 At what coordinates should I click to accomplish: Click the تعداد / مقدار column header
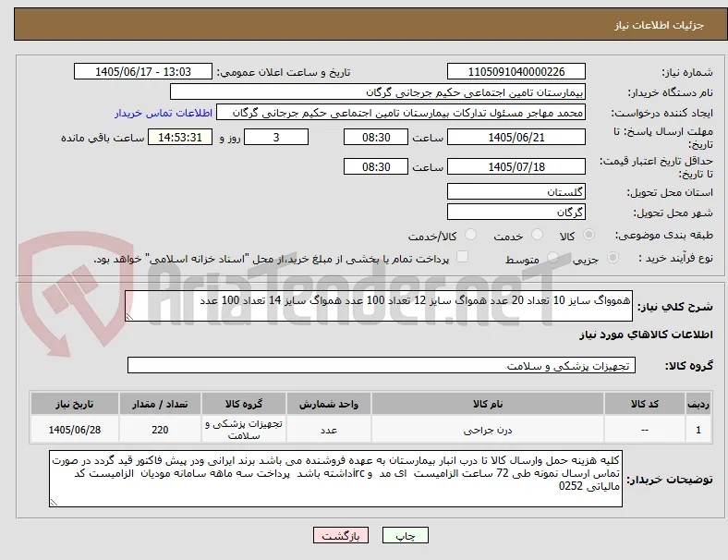[160, 404]
